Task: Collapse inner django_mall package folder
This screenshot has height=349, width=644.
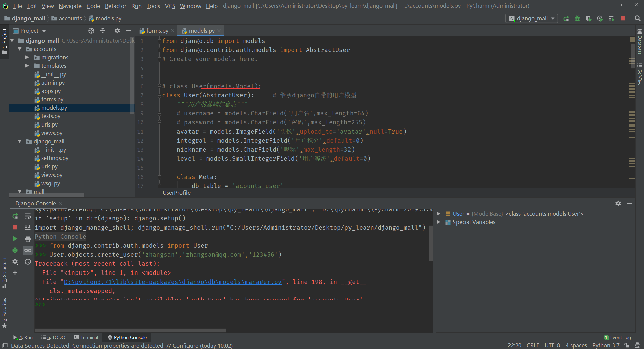Action: (20, 141)
